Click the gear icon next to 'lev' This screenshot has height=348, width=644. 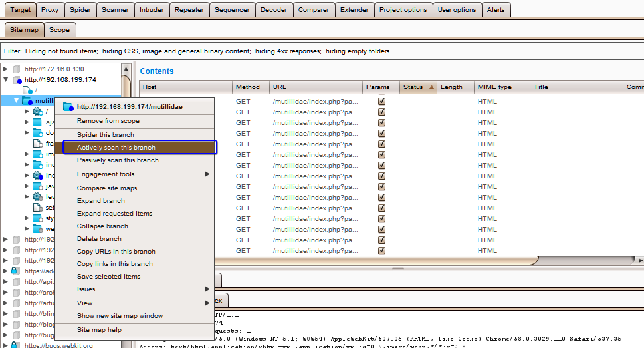click(x=38, y=197)
